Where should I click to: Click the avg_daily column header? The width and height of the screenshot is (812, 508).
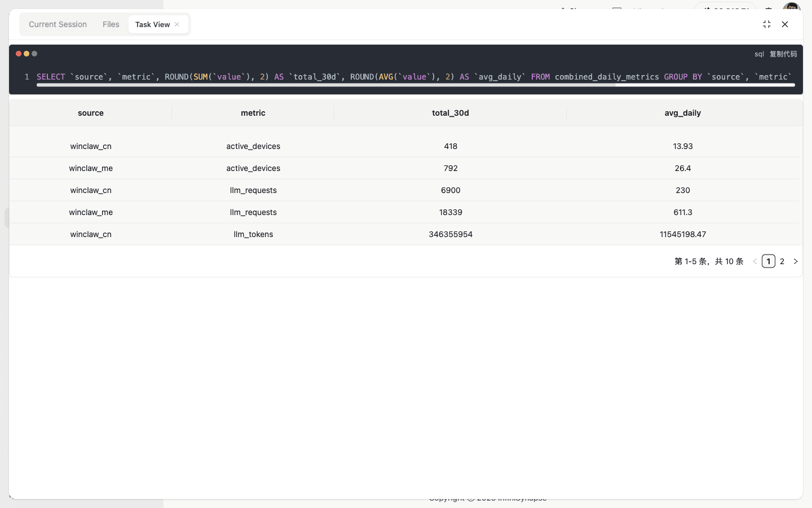click(683, 113)
